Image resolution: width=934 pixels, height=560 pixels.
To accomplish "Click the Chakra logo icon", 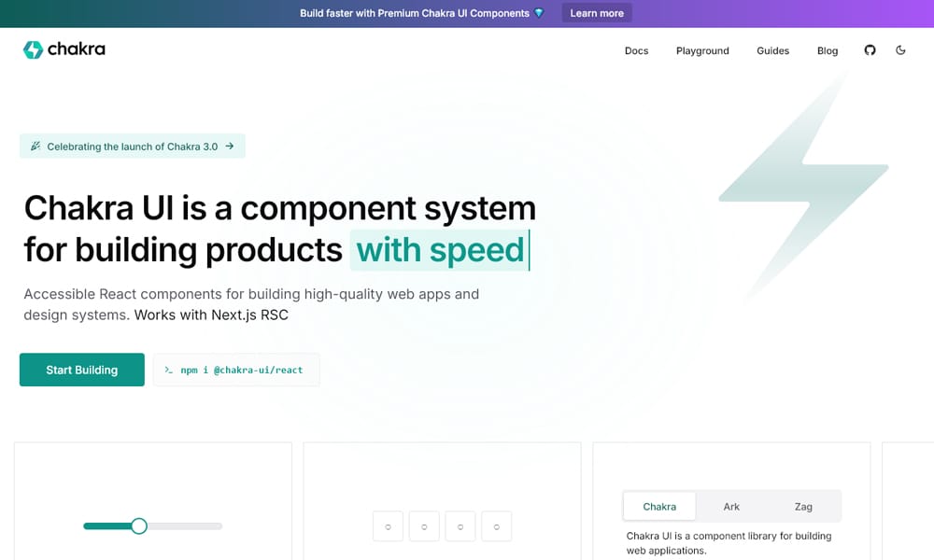I will 33,49.
